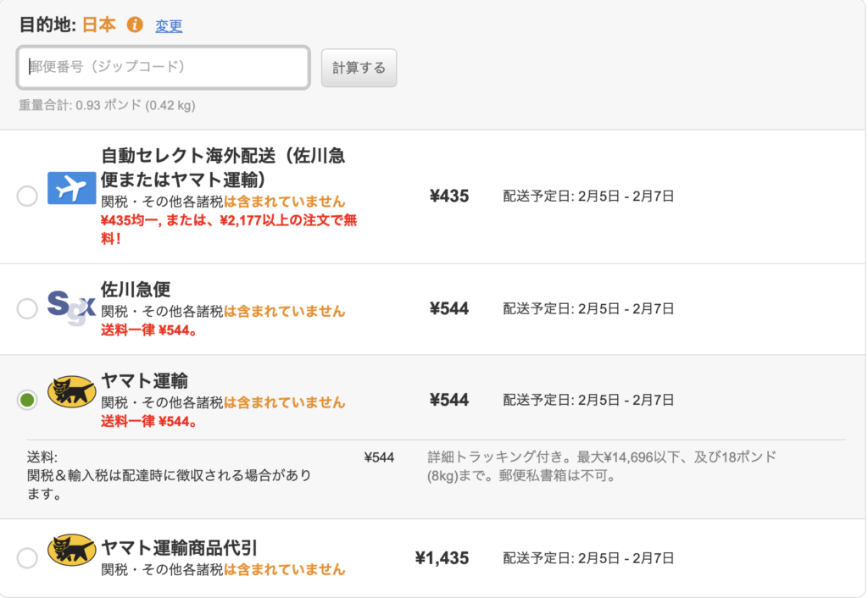Screen dimensions: 868x598
Task: Click the black cat logo for ヤマト運輸
Action: click(x=71, y=391)
